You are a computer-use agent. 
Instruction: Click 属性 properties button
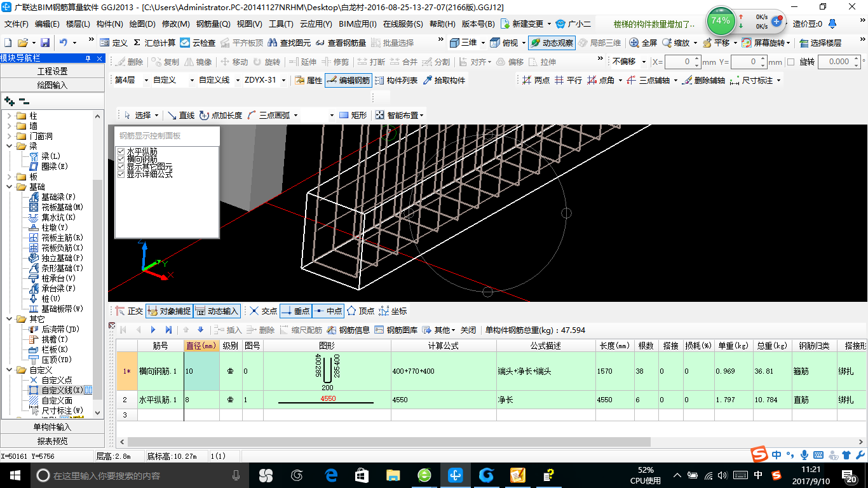[x=309, y=80]
